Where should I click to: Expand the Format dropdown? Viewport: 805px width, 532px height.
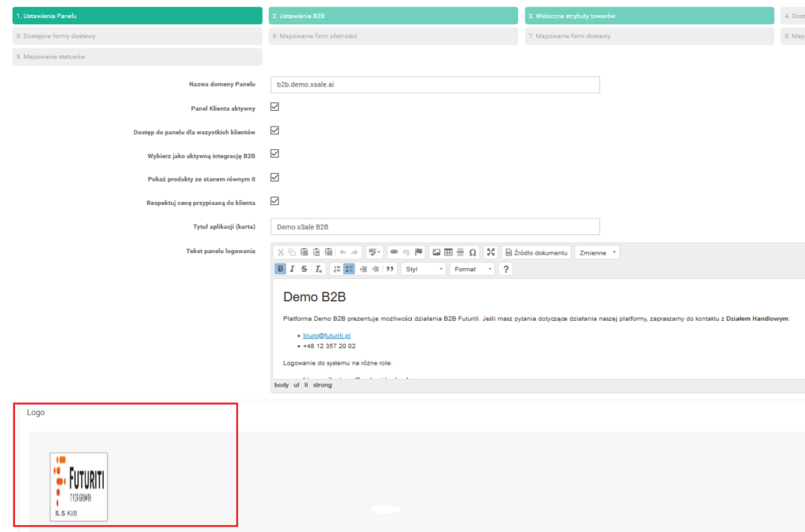pyautogui.click(x=473, y=269)
